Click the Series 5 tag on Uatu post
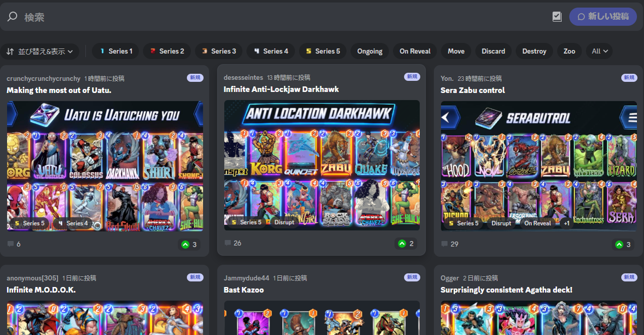644x335 pixels. tap(29, 223)
